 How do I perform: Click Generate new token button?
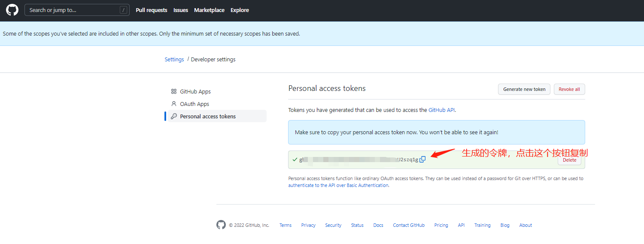[524, 89]
